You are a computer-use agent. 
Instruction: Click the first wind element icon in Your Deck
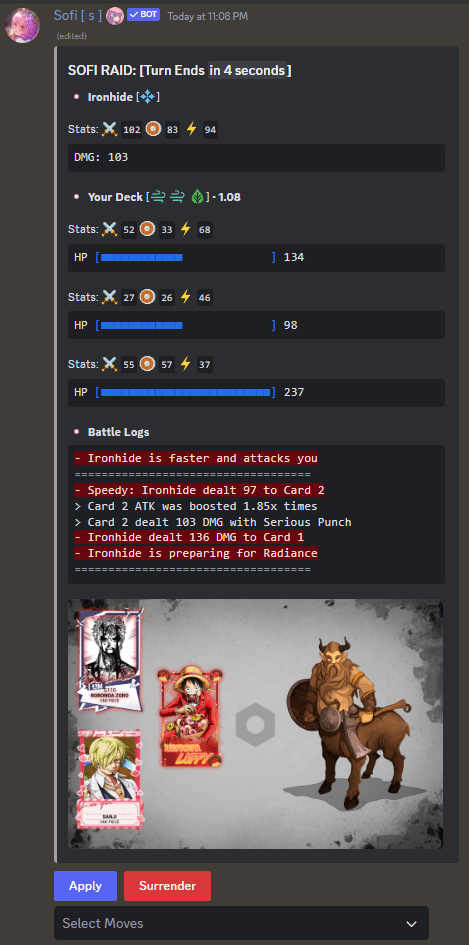[x=157, y=196]
